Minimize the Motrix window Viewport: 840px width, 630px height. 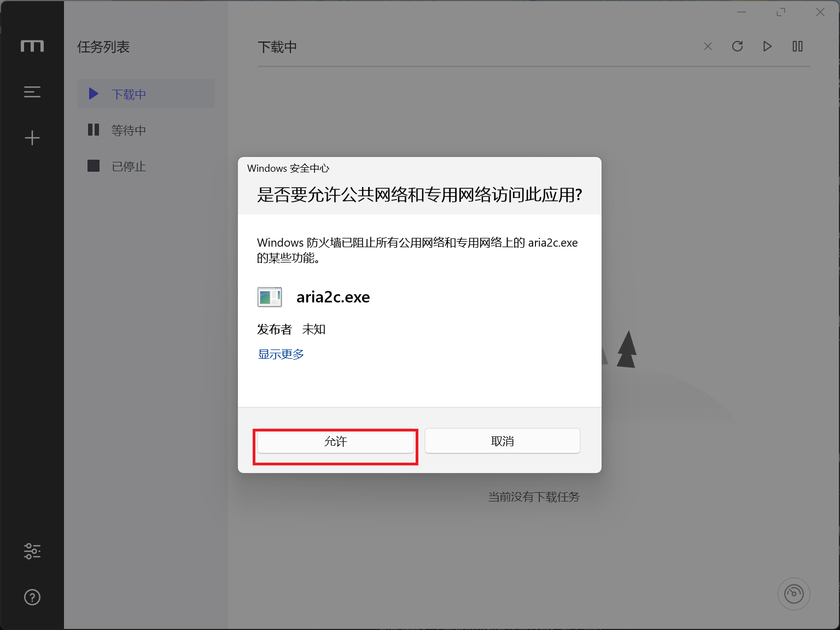pos(742,12)
